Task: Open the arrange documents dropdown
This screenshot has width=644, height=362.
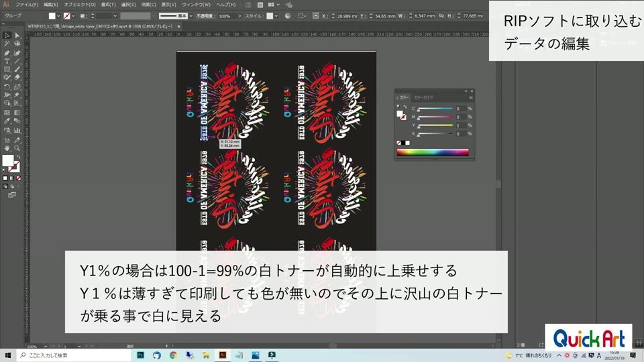Action: (274, 5)
